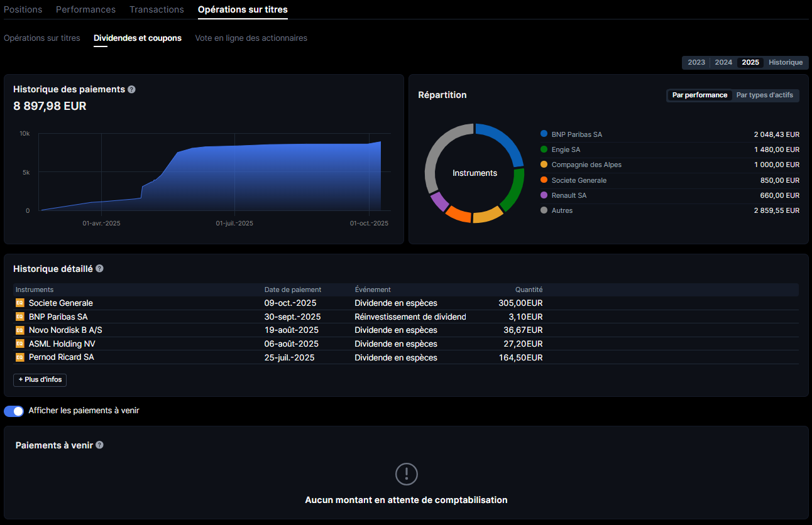Toggle Afficher les paiements à venir switch

coord(14,411)
